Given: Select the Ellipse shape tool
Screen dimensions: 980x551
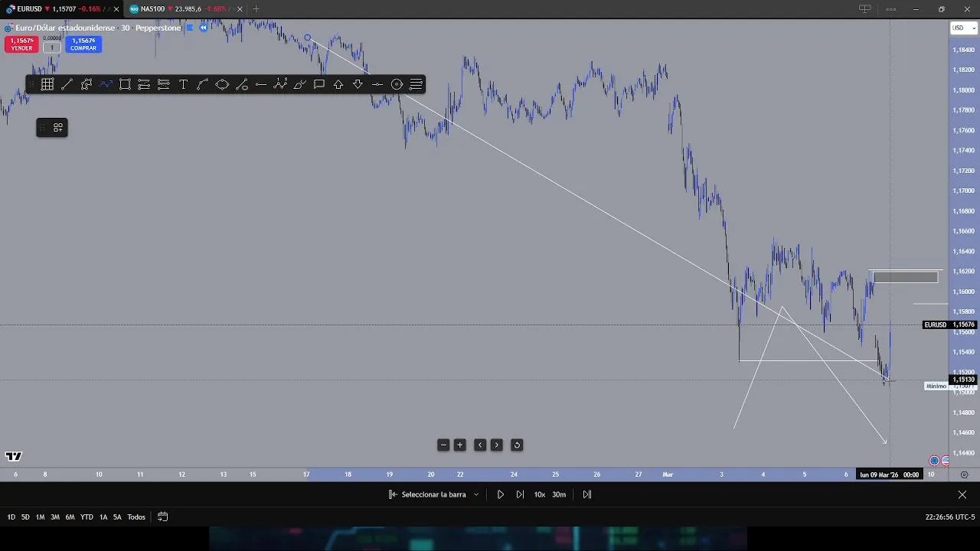Looking at the screenshot, I should coord(222,84).
